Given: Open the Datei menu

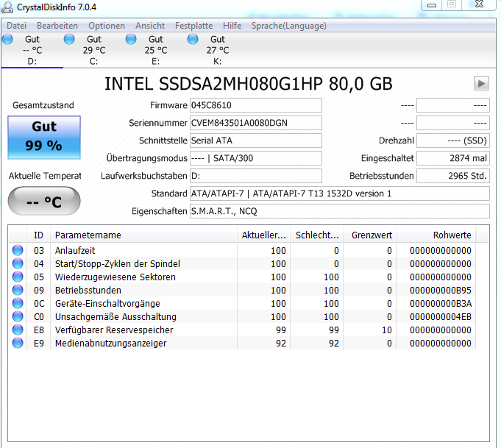Looking at the screenshot, I should point(17,26).
